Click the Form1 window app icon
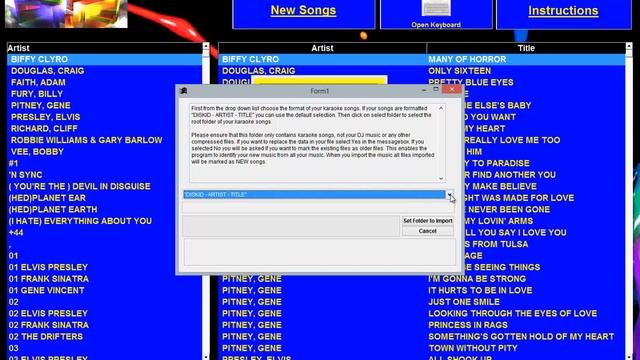This screenshot has height=360, width=640. point(184,91)
